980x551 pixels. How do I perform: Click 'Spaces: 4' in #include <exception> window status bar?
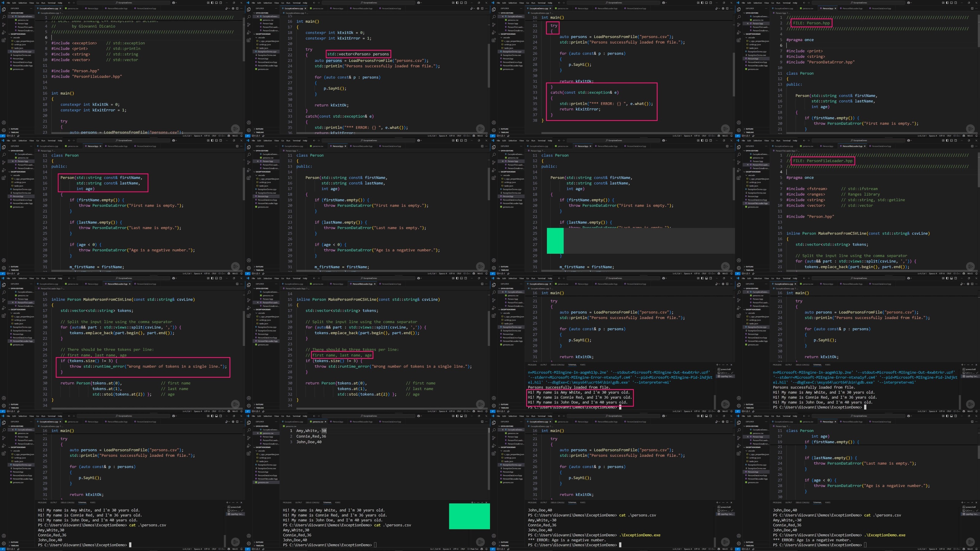click(198, 136)
